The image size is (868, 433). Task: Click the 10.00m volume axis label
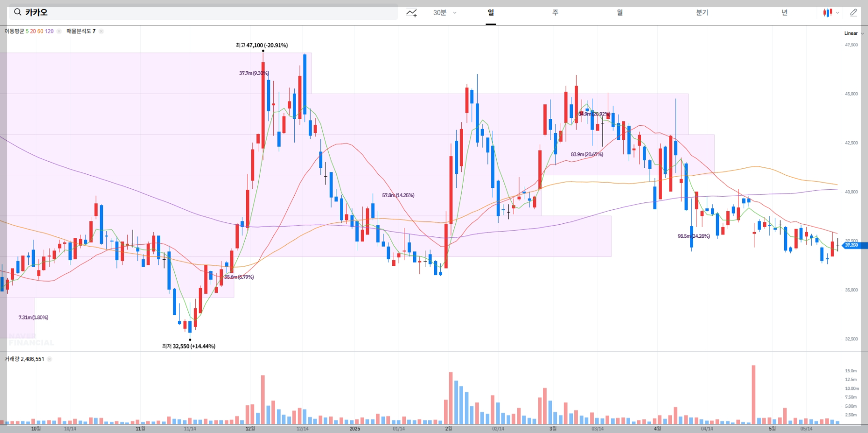point(852,389)
